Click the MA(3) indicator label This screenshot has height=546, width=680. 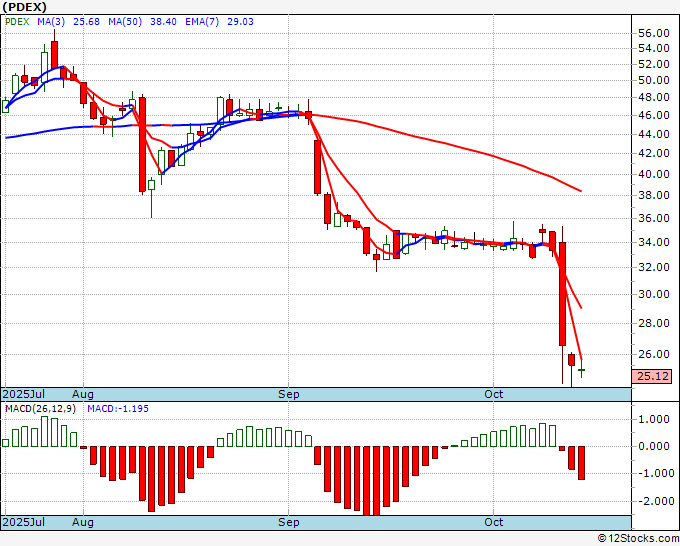51,22
